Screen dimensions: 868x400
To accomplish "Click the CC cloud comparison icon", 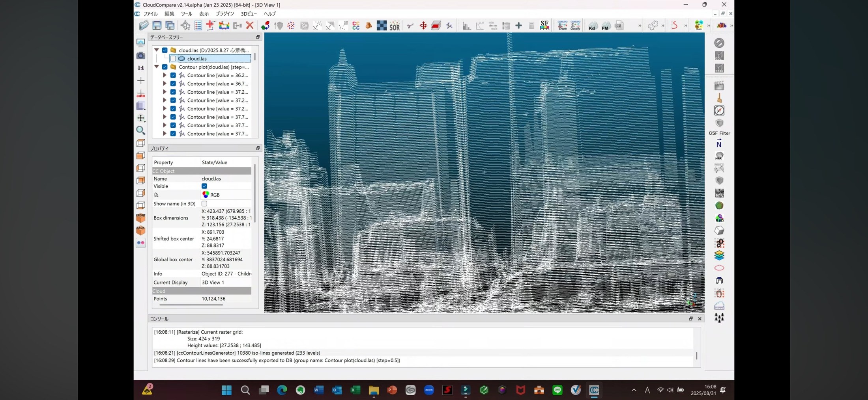I will click(x=356, y=26).
